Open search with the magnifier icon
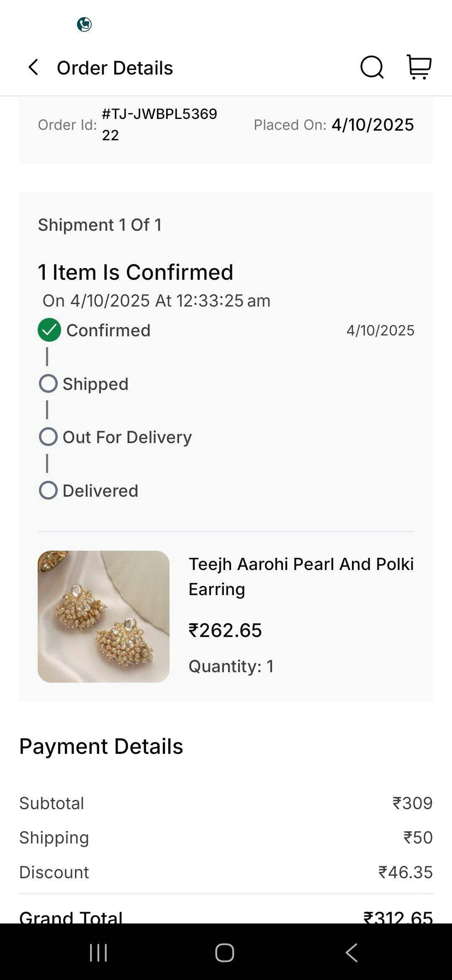 pos(372,67)
